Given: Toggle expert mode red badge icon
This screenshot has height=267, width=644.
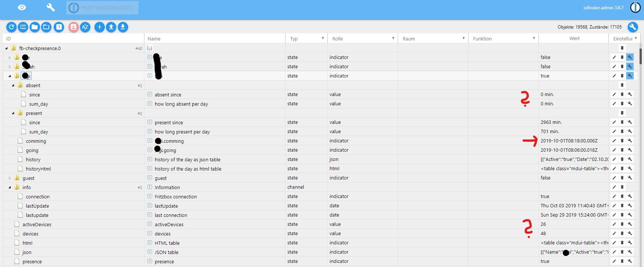Looking at the screenshot, I should (73, 27).
